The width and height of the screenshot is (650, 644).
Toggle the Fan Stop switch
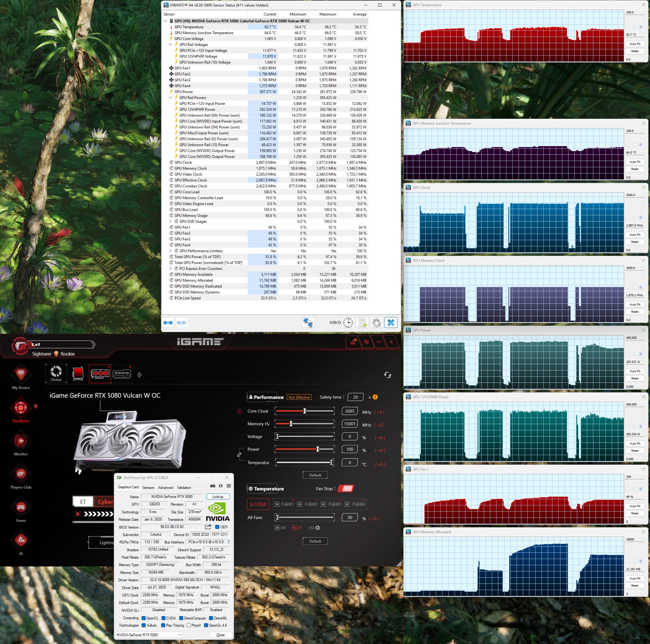tap(345, 488)
